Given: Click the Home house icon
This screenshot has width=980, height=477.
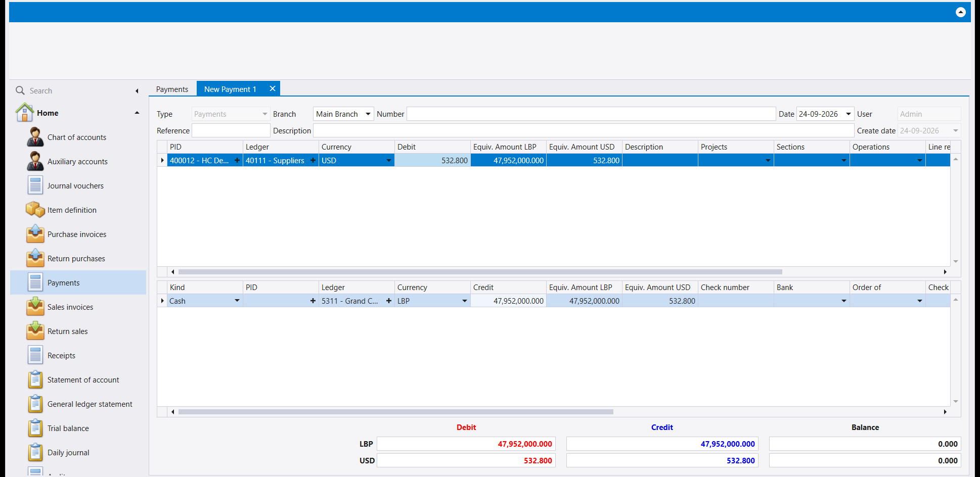Looking at the screenshot, I should (24, 112).
